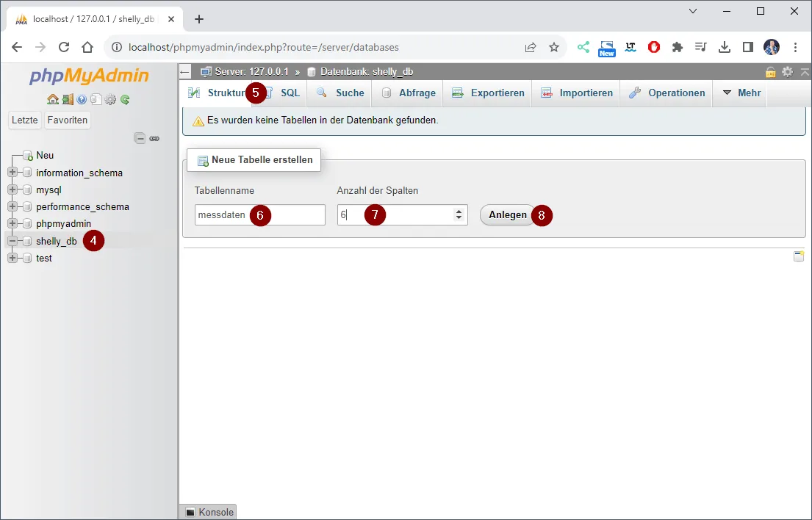812x520 pixels.
Task: Reload navigation panel with green refresh icon
Action: (125, 100)
